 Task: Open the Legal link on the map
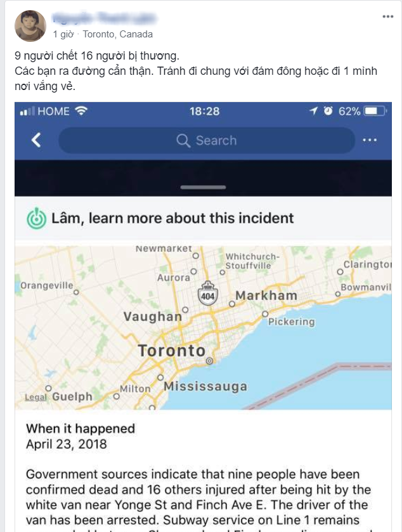(x=36, y=398)
